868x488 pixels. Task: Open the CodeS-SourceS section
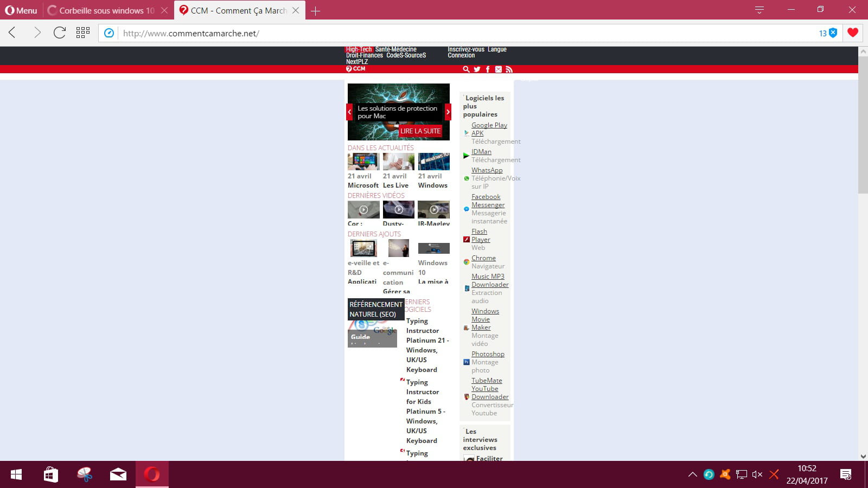406,55
